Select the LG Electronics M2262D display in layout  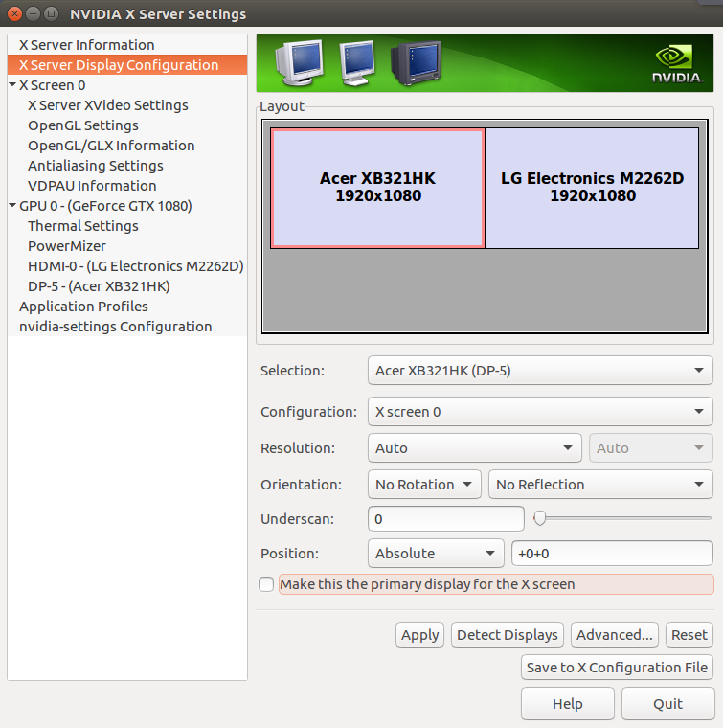pyautogui.click(x=592, y=188)
